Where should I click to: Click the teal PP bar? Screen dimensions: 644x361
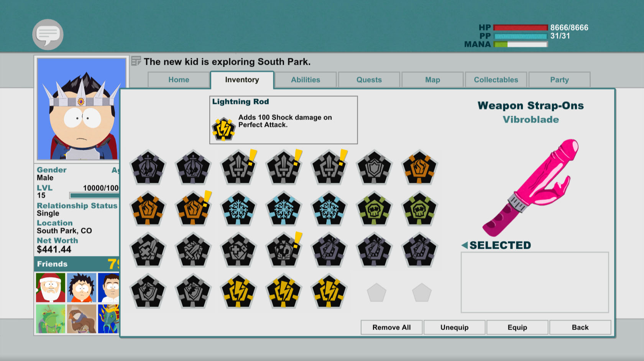[x=521, y=36]
